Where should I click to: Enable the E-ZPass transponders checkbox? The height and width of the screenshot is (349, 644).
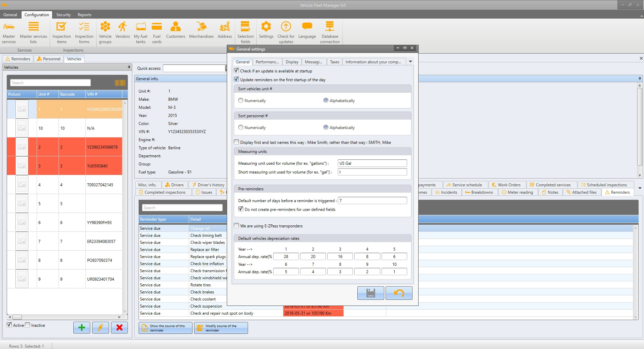click(x=237, y=226)
